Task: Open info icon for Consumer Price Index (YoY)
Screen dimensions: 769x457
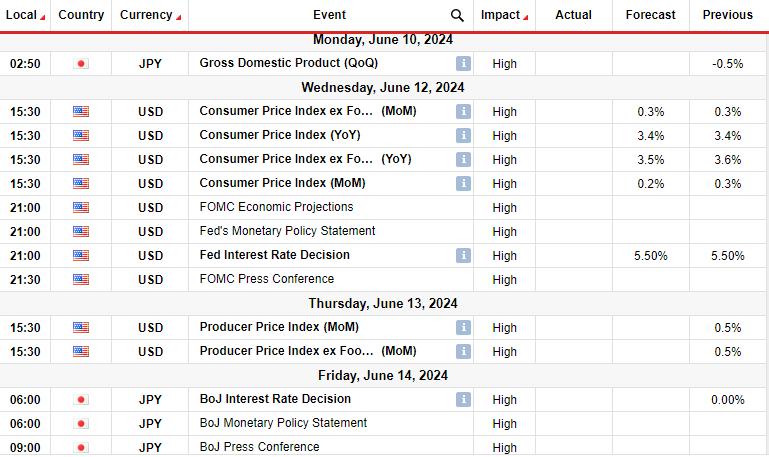Action: click(463, 135)
